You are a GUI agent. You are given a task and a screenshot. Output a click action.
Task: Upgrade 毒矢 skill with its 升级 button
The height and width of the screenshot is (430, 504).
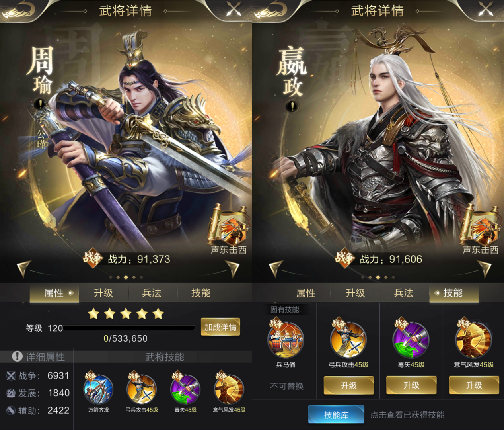point(411,385)
